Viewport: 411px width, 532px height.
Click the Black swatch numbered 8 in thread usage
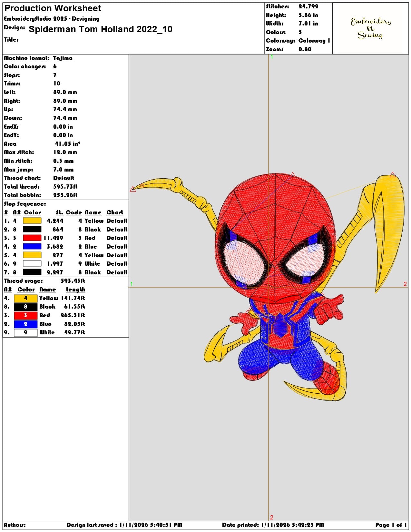[26, 307]
